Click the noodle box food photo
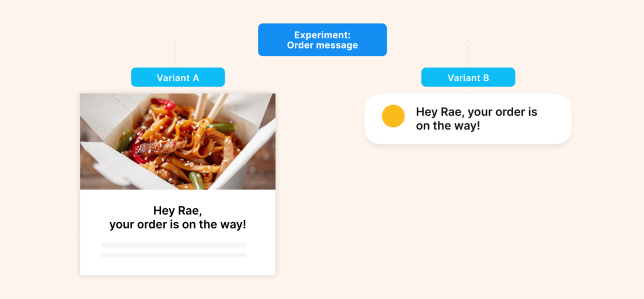Screen dimensions: 644x299 (177, 142)
